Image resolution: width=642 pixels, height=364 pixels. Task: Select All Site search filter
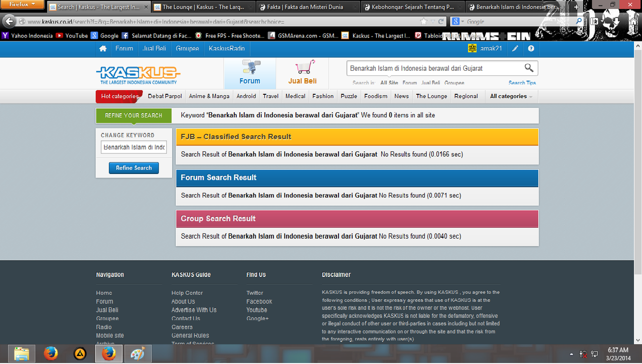pyautogui.click(x=389, y=83)
